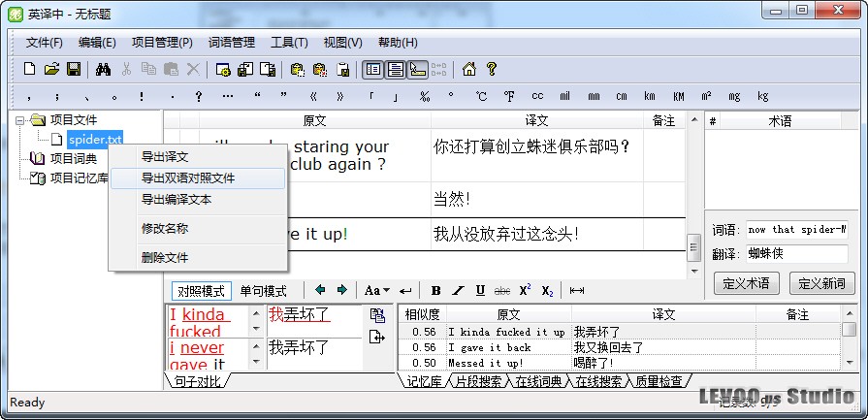Select 项目词典 in the project tree
Image resolution: width=868 pixels, height=420 pixels.
[74, 158]
